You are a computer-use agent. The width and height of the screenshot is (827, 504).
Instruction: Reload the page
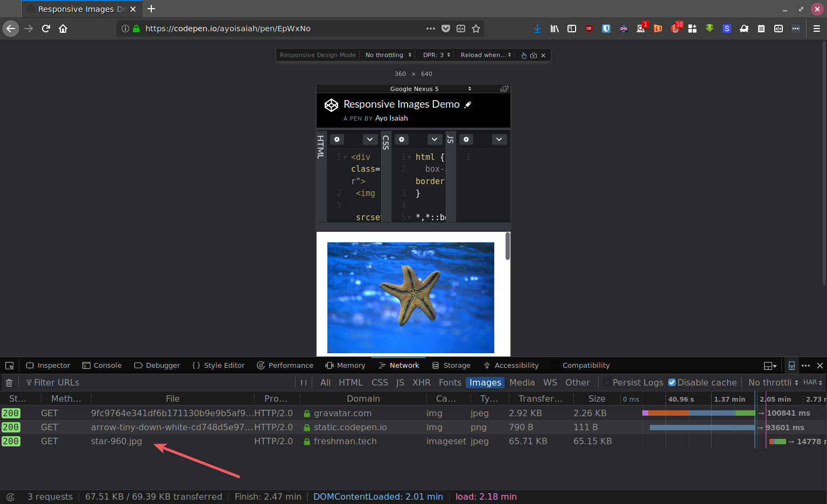(46, 29)
